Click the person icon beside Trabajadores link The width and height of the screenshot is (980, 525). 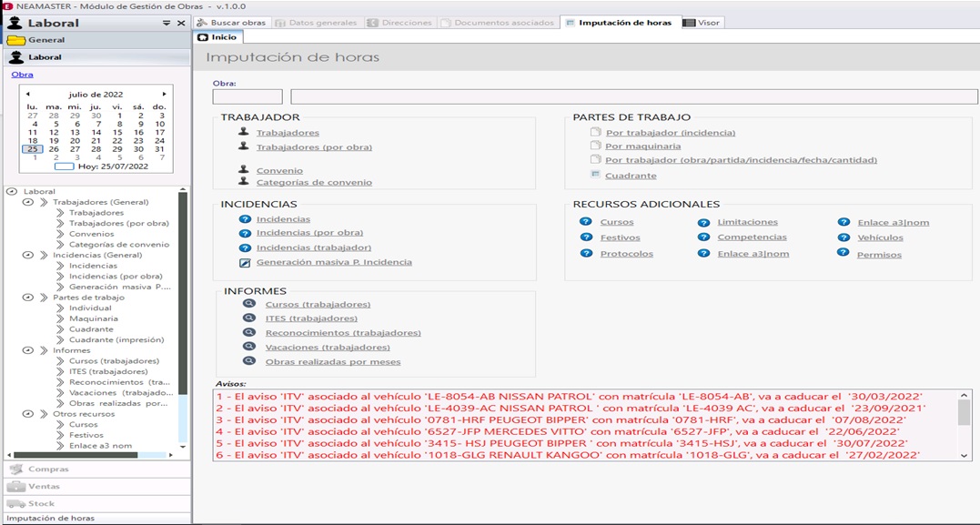point(243,132)
